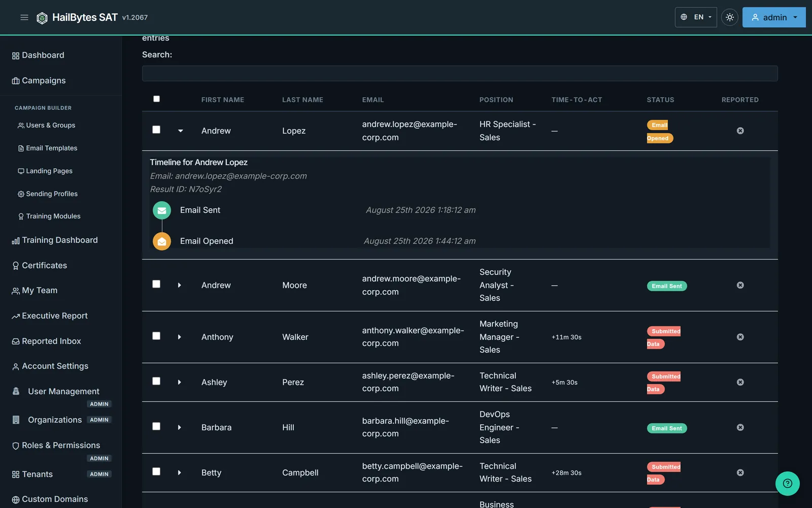Open Executive Report page
Image resolution: width=812 pixels, height=508 pixels.
click(x=50, y=316)
